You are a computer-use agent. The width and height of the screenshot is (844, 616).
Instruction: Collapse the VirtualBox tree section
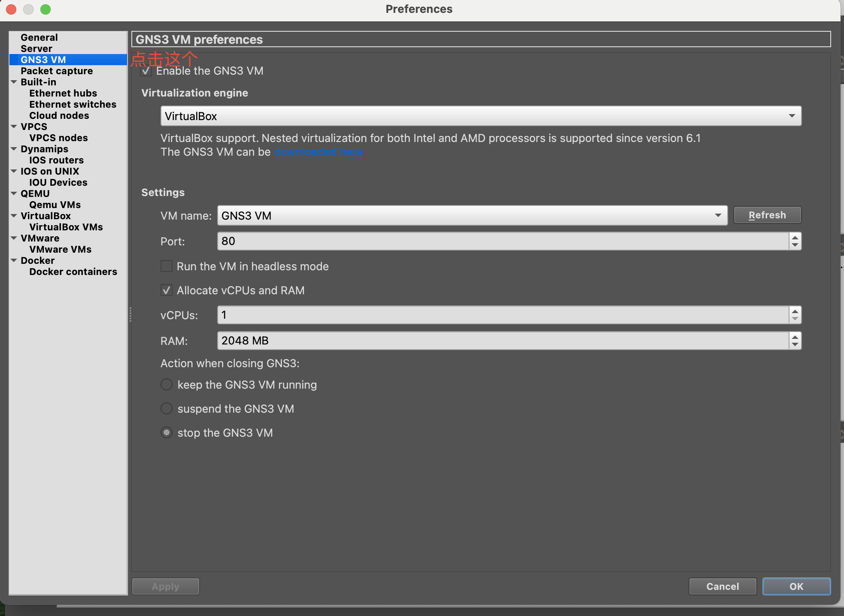pos(14,216)
